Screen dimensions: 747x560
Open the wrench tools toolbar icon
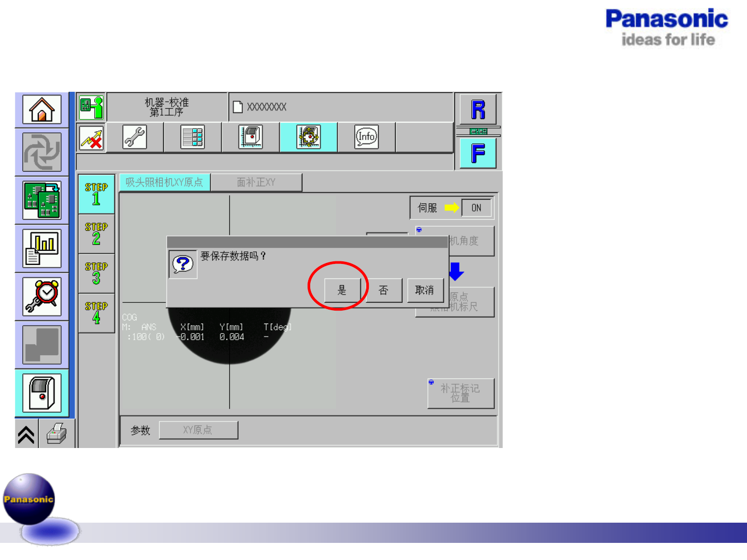tap(135, 137)
